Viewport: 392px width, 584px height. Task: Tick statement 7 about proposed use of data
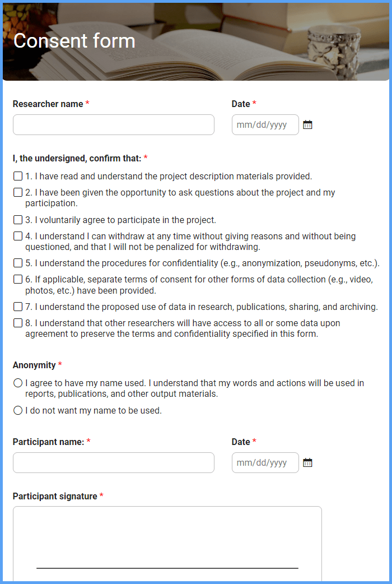coord(18,307)
